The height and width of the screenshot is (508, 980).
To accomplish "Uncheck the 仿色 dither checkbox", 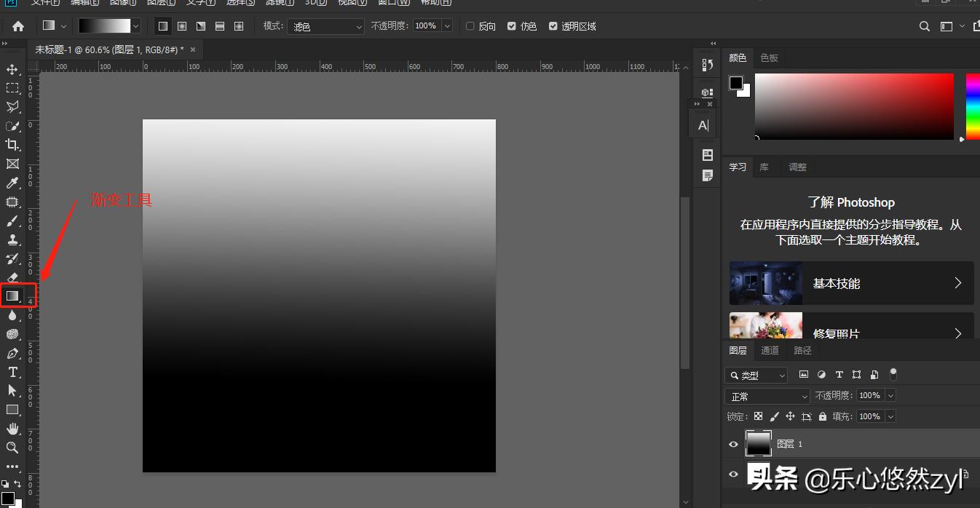I will 512,26.
